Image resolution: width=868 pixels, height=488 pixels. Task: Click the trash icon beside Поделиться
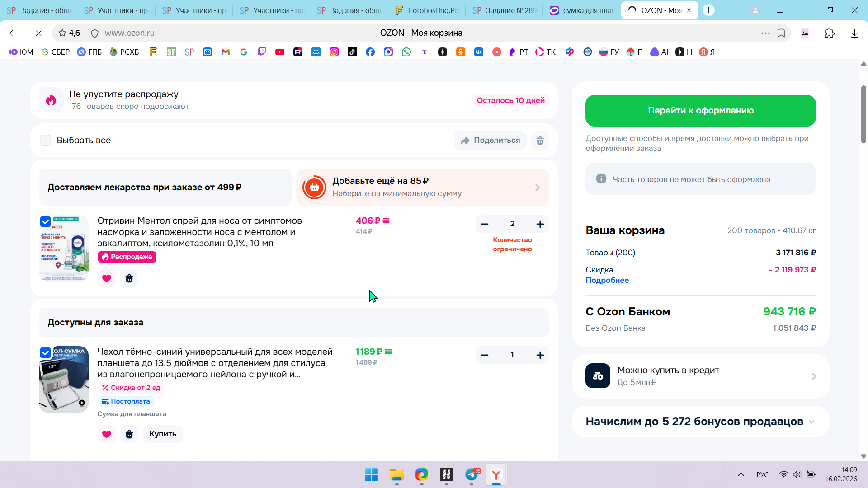(x=540, y=141)
